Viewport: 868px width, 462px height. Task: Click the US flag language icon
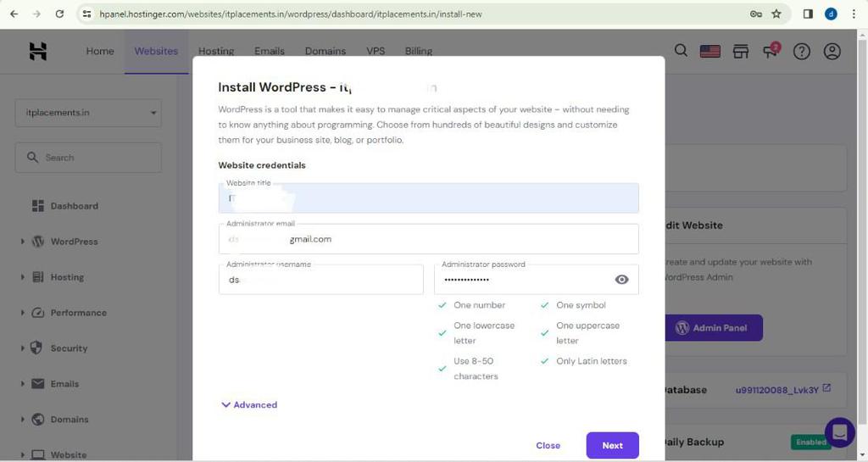[709, 52]
